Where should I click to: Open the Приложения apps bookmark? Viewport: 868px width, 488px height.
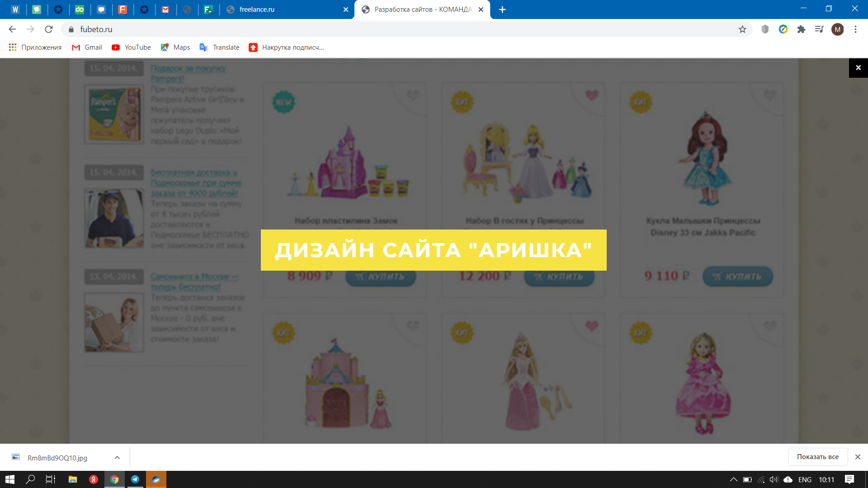pyautogui.click(x=35, y=47)
